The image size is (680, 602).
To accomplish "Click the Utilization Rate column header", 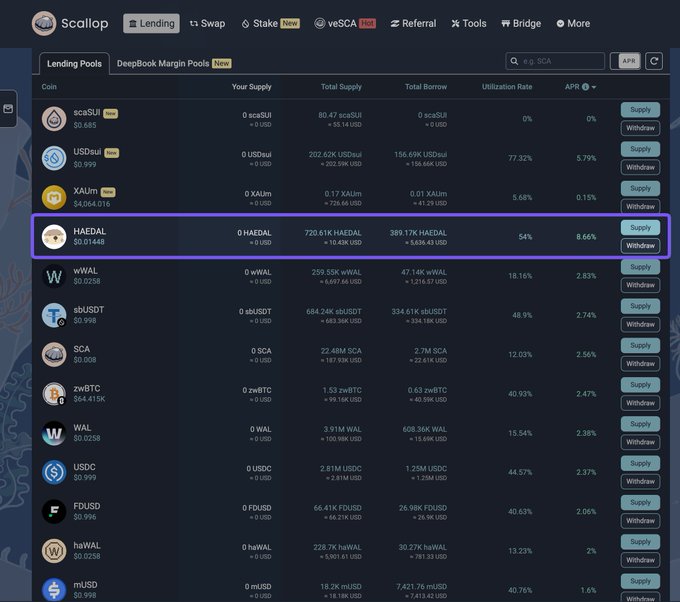I will (507, 87).
